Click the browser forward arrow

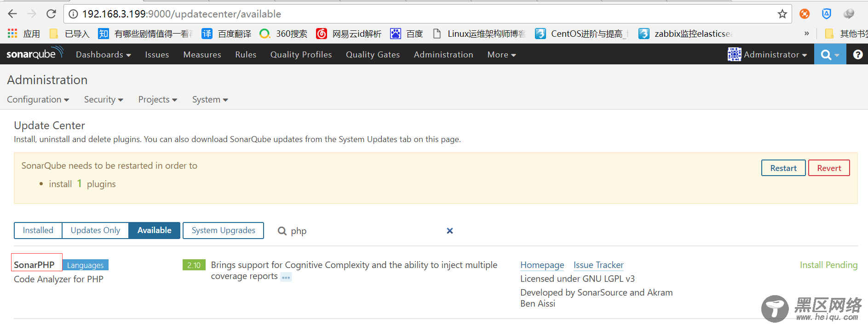(x=32, y=14)
